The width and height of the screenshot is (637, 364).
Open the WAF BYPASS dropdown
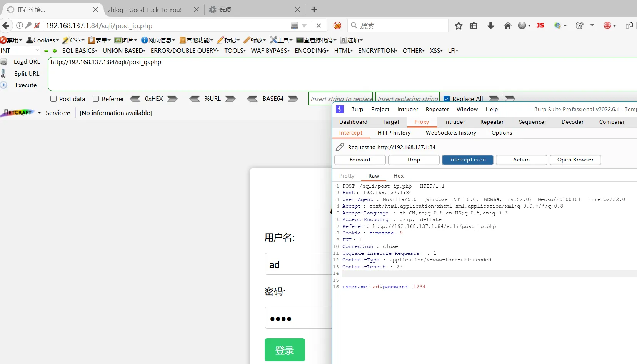270,51
